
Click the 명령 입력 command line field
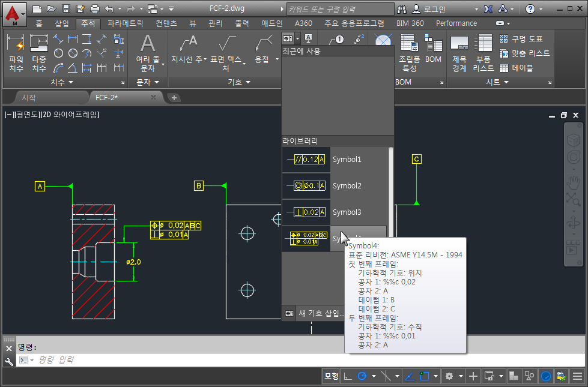pyautogui.click(x=300, y=359)
